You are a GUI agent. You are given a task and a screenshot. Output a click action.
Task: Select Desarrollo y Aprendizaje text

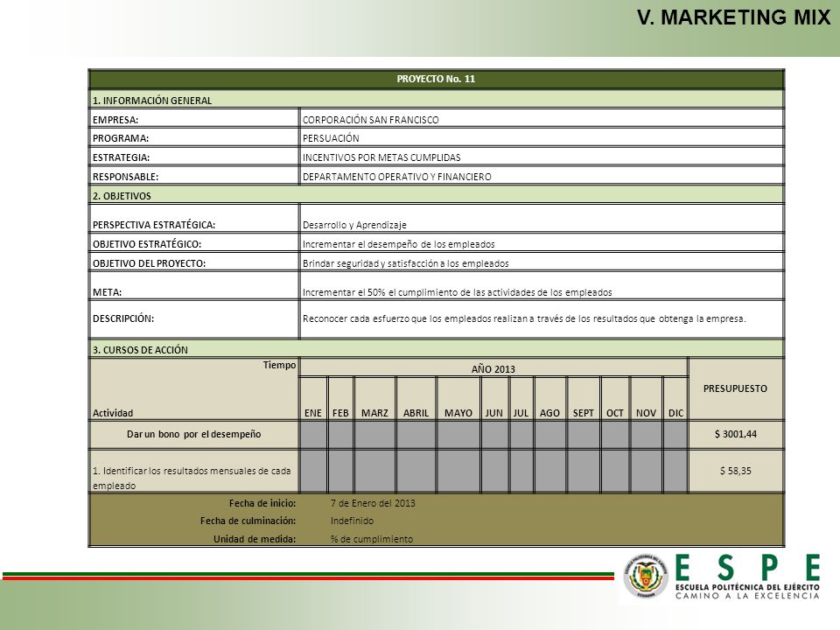(x=354, y=225)
